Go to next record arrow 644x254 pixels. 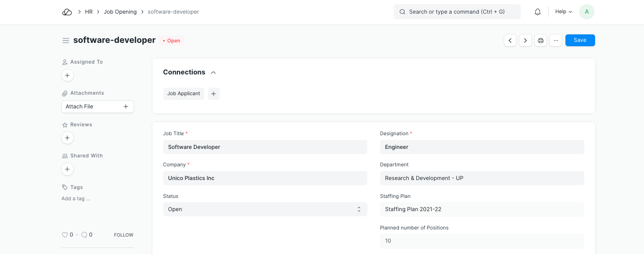coord(525,41)
